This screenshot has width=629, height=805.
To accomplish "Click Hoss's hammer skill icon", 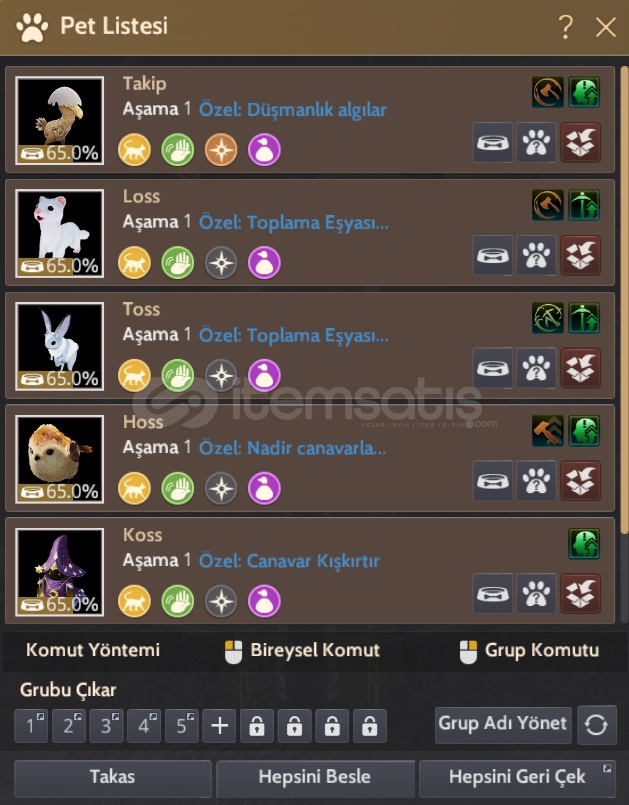I will (x=547, y=431).
